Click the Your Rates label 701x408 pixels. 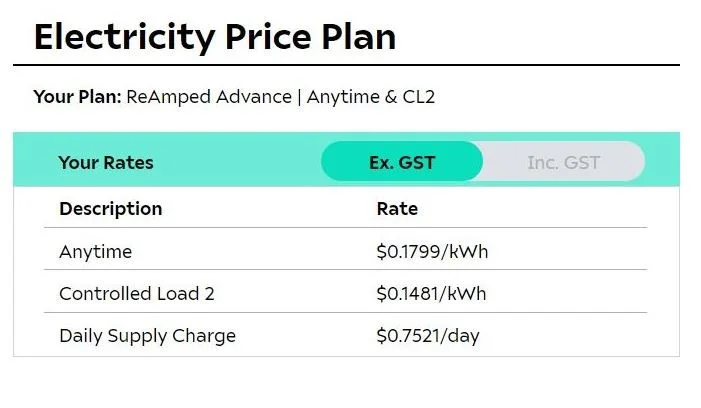click(106, 162)
